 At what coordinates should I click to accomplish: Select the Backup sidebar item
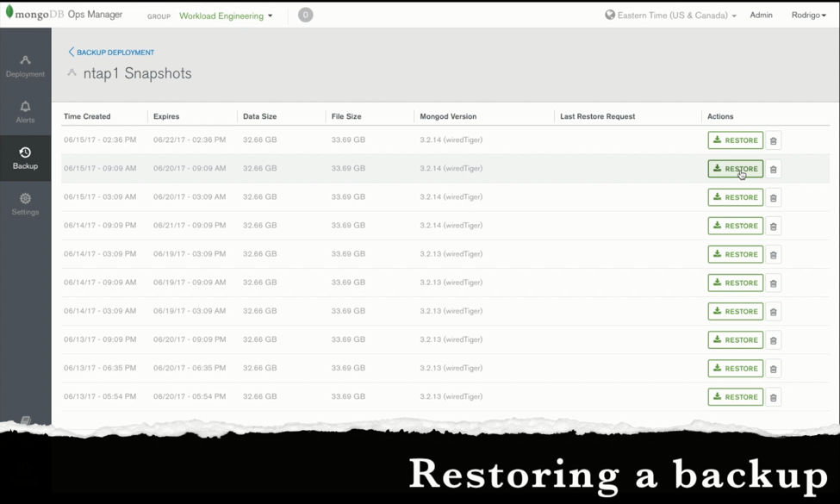25,159
